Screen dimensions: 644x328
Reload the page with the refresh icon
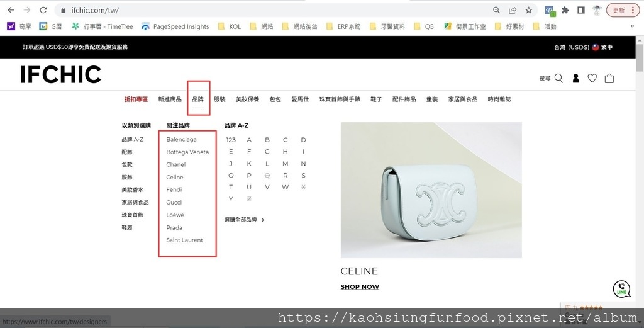coord(43,10)
